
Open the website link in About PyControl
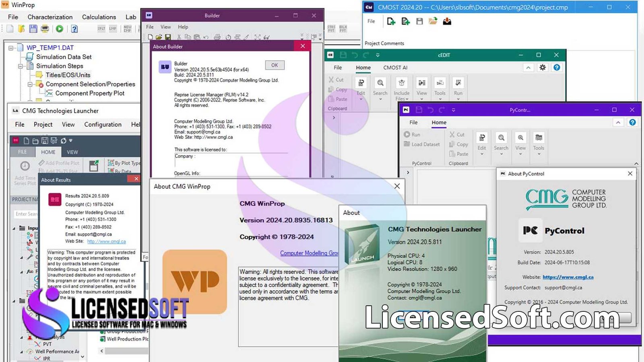tap(568, 277)
